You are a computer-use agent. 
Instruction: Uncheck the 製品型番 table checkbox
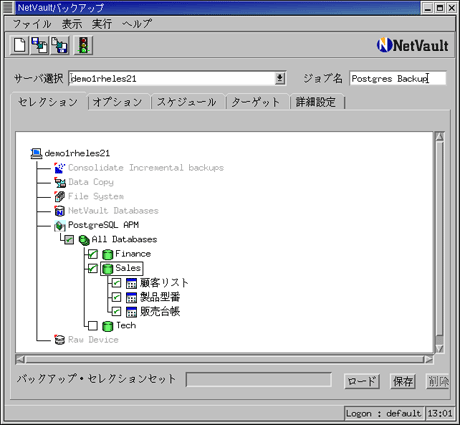116,297
